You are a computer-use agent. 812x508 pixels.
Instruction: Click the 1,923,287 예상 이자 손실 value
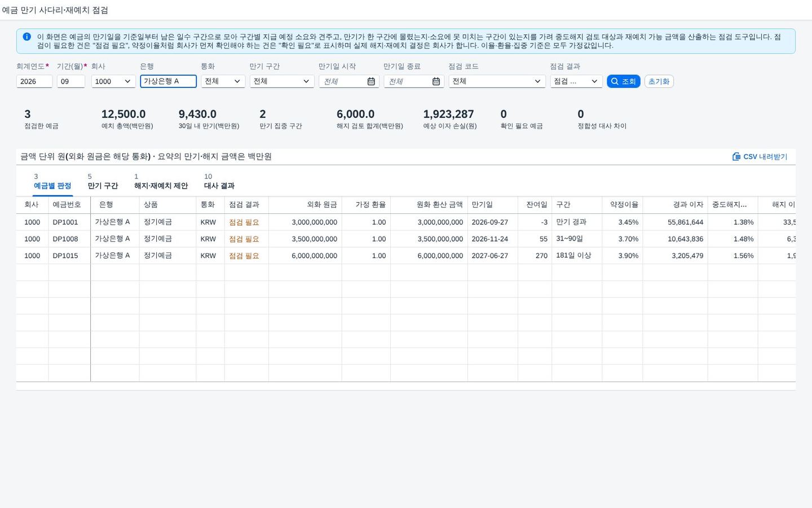449,114
